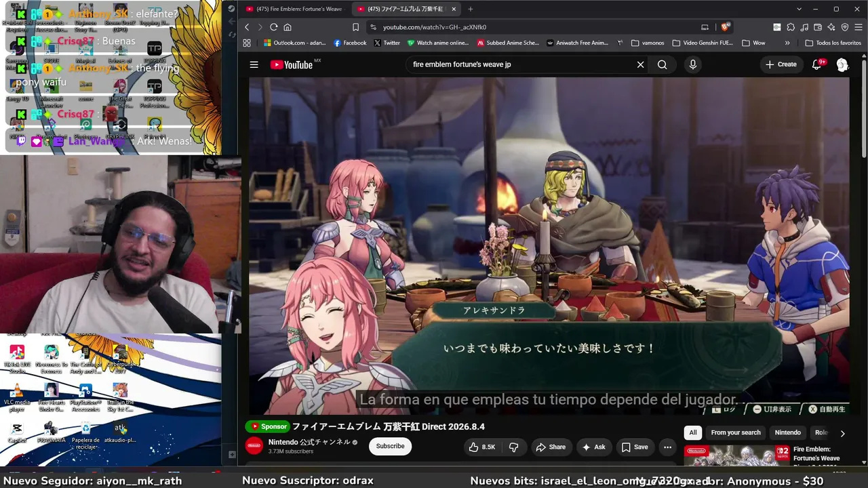Click the ログ log button in the video
The width and height of the screenshot is (868, 488).
point(724,409)
